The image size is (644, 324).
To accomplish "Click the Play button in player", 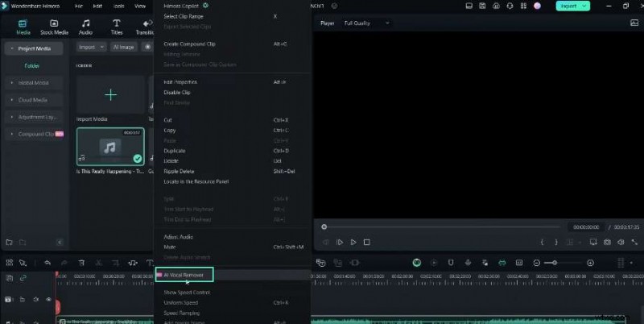I will (353, 242).
